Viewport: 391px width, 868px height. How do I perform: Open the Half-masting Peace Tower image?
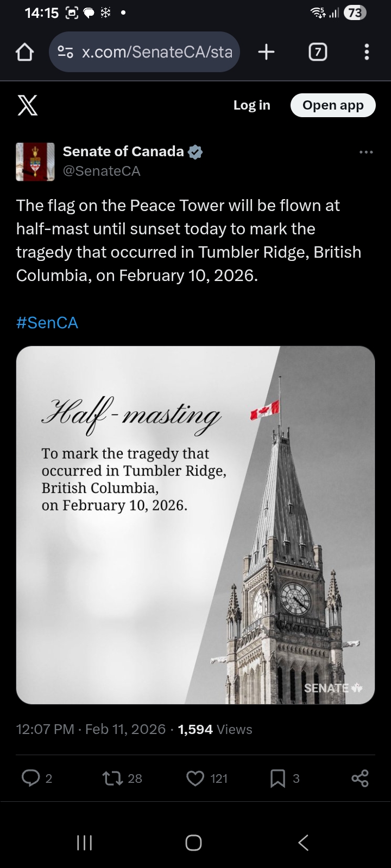click(x=195, y=525)
